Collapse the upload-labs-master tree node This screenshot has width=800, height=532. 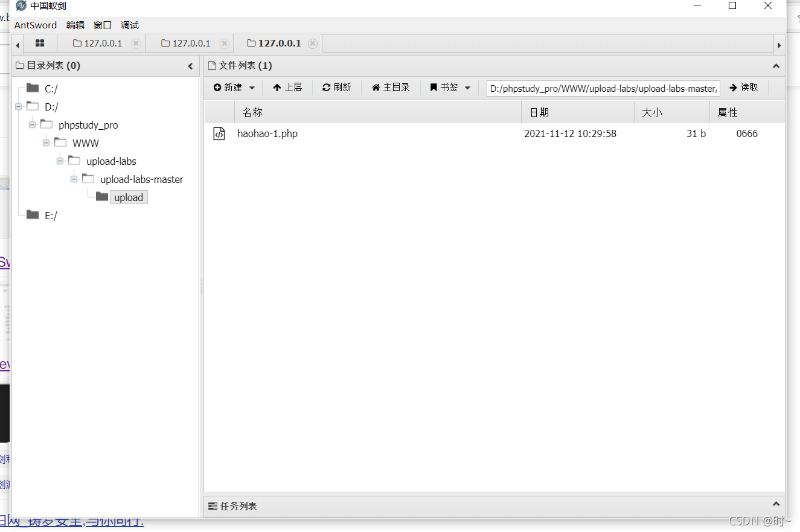click(74, 179)
